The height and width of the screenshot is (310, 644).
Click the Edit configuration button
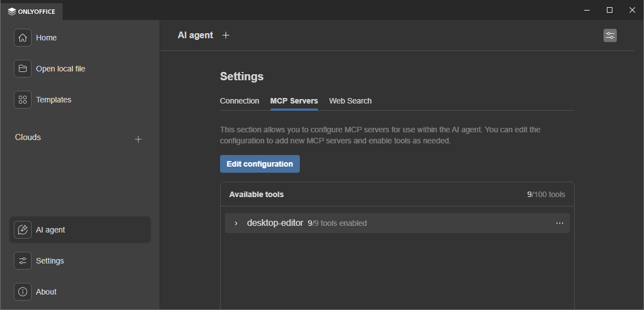coord(259,164)
